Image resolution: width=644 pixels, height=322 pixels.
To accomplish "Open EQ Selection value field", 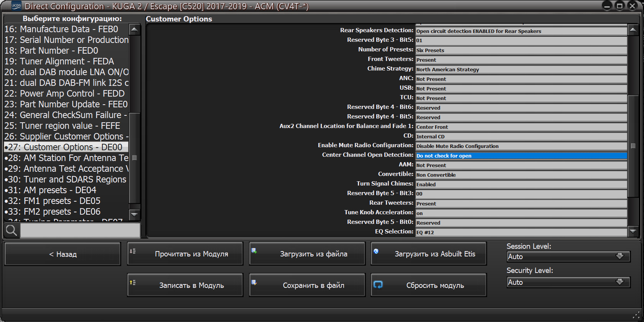I will [521, 232].
